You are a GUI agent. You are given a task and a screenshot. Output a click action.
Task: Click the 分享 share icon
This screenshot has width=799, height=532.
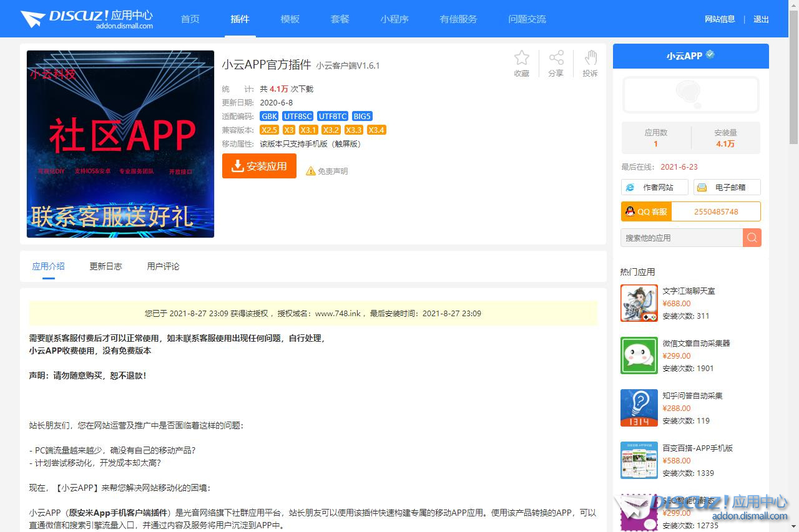coord(556,59)
